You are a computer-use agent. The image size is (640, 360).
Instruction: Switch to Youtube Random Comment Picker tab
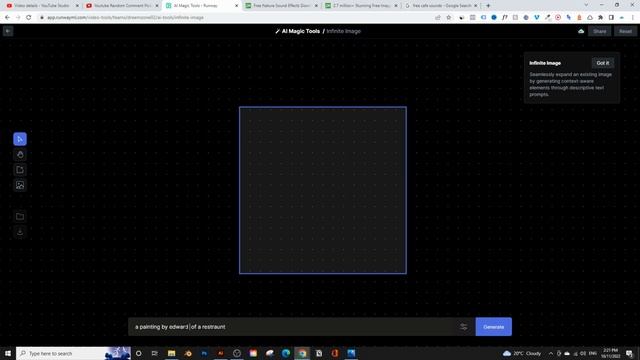point(122,6)
